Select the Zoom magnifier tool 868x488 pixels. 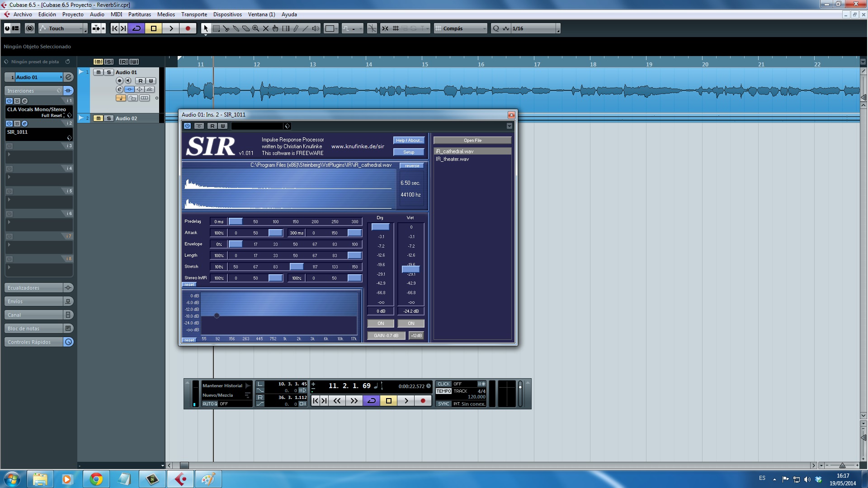256,28
